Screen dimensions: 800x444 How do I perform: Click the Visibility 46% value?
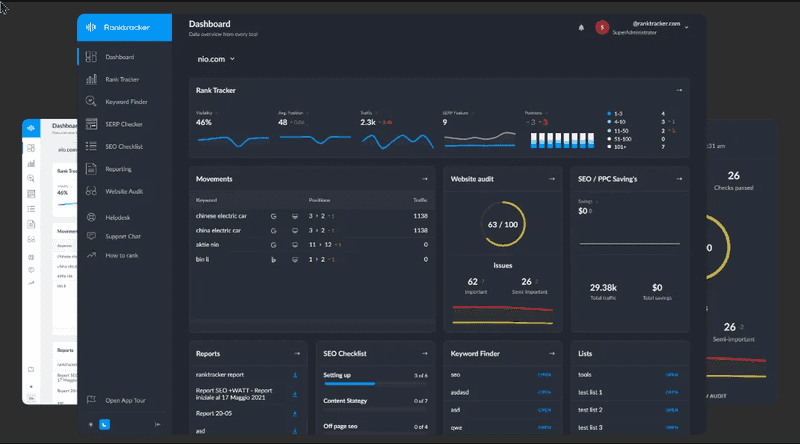[x=204, y=122]
